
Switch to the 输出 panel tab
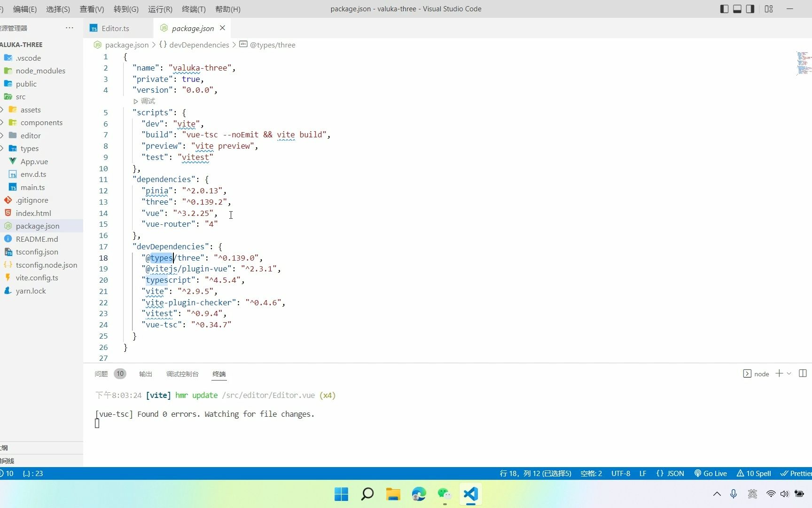pyautogui.click(x=146, y=374)
